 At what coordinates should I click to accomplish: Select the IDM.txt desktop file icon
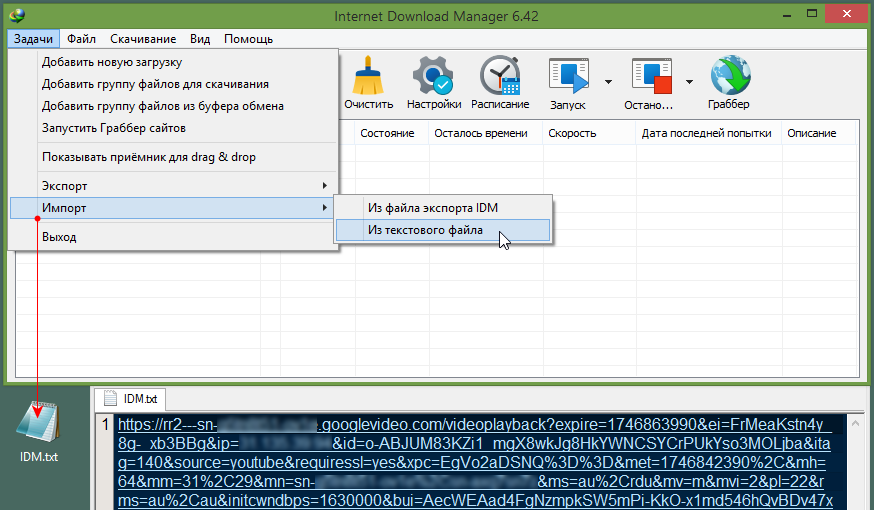(39, 425)
